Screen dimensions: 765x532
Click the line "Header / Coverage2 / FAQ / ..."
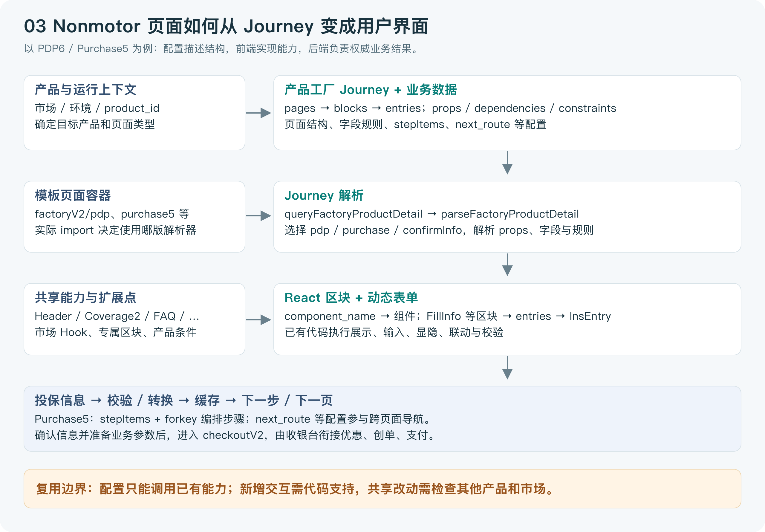point(117,316)
